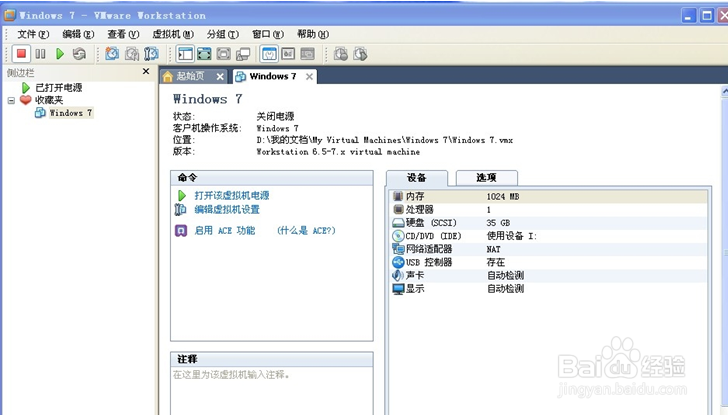Click the 注释 notes input field
The image size is (728, 415).
point(272,391)
